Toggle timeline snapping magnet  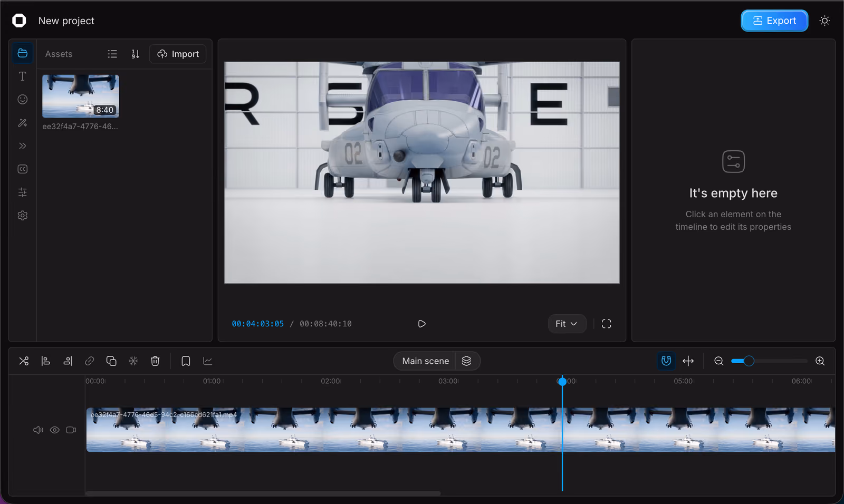point(666,361)
